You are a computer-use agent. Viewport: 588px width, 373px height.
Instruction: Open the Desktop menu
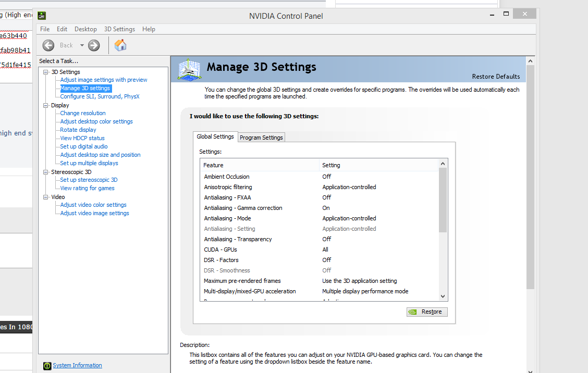[x=85, y=29]
